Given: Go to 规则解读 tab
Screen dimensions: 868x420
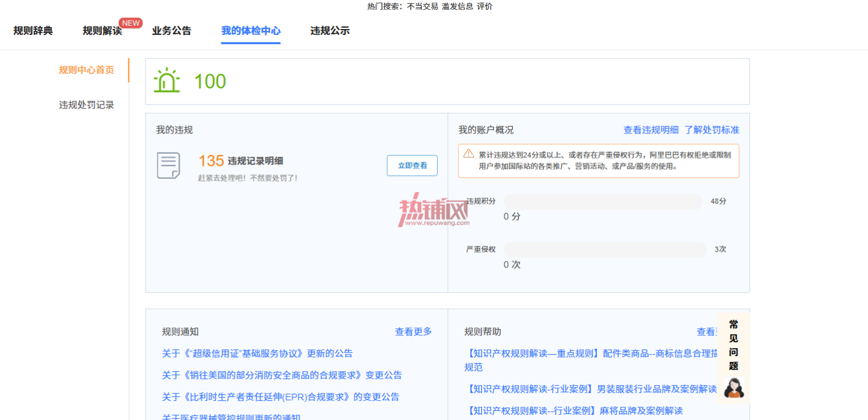Looking at the screenshot, I should 102,31.
